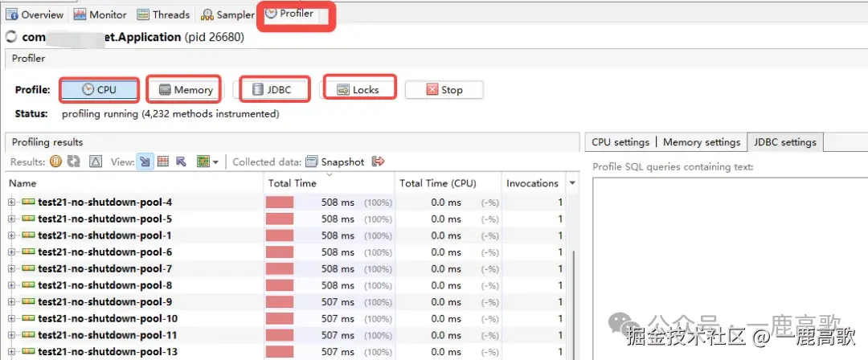Expand test21-no-shutdown-pool-8 tree node

11,285
